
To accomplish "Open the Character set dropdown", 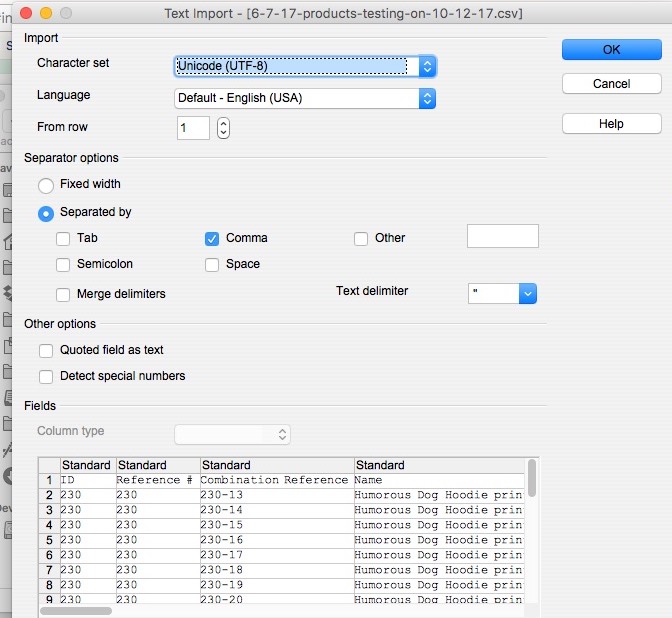I will [305, 66].
